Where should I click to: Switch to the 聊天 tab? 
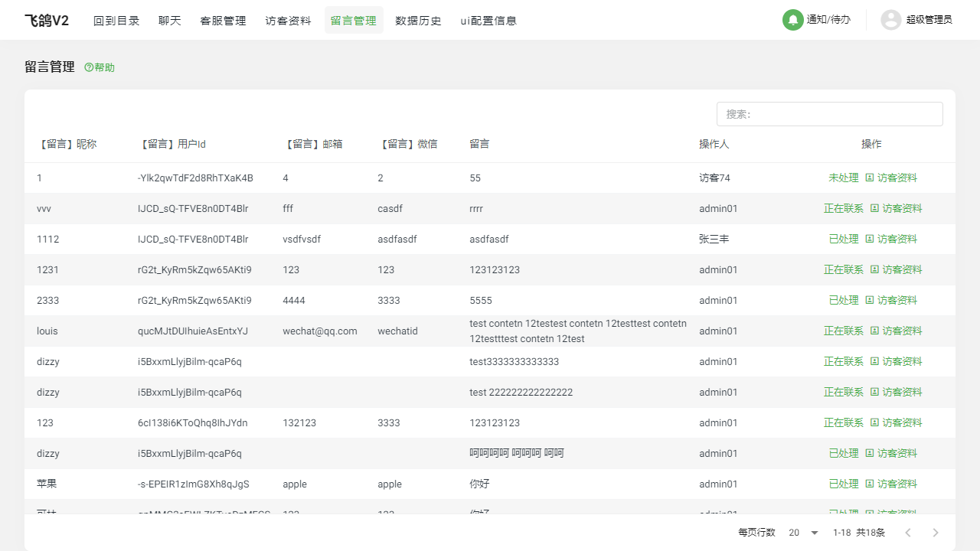170,21
